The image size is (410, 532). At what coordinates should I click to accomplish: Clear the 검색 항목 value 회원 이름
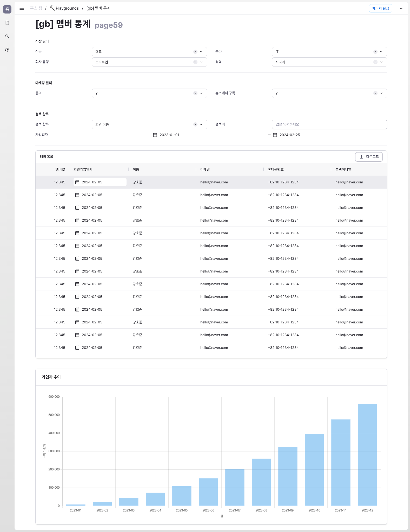point(195,124)
